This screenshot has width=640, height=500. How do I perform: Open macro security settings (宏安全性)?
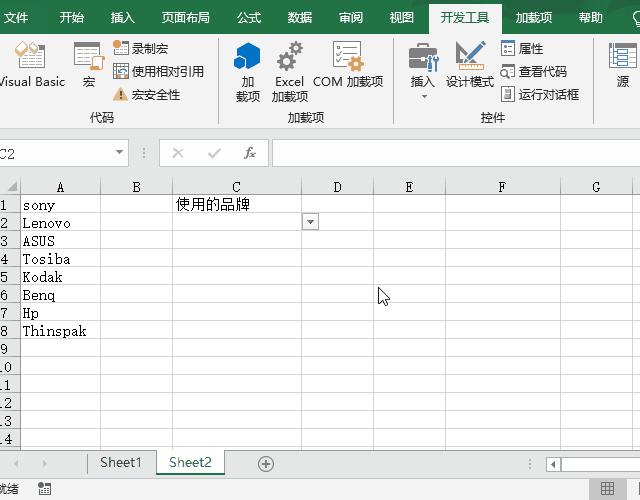point(147,95)
